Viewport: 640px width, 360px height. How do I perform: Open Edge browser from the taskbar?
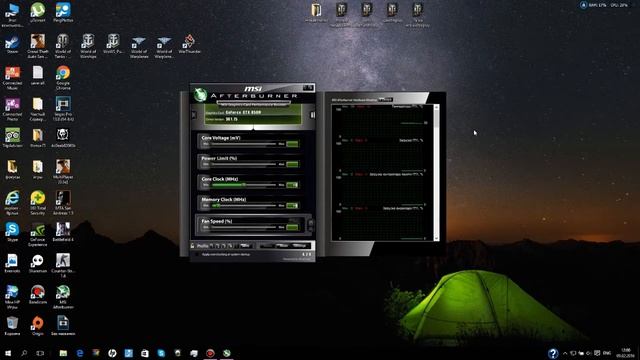pyautogui.click(x=80, y=353)
